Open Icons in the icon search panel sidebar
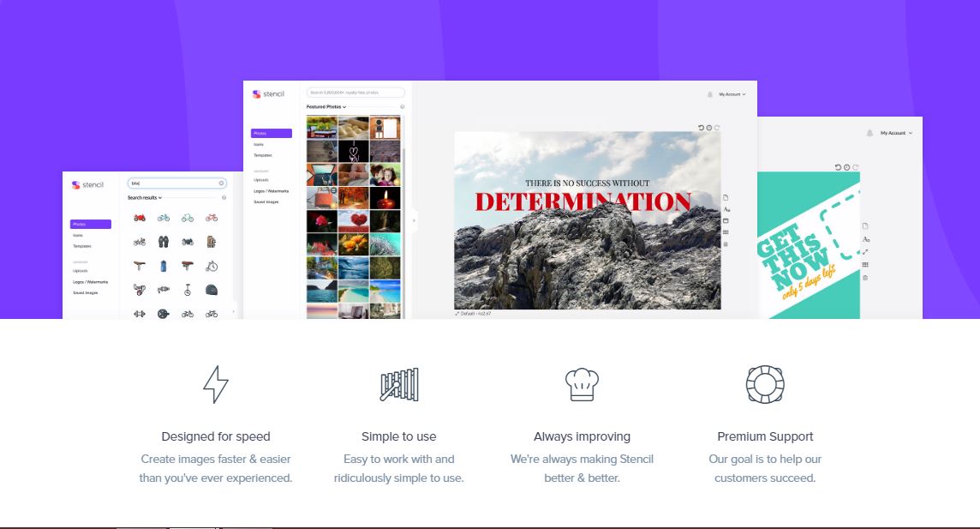 (78, 236)
